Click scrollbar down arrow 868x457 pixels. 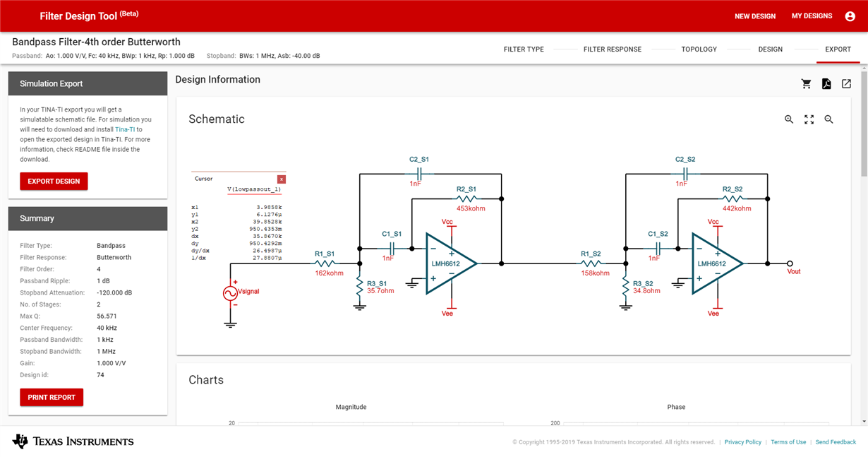click(864, 422)
